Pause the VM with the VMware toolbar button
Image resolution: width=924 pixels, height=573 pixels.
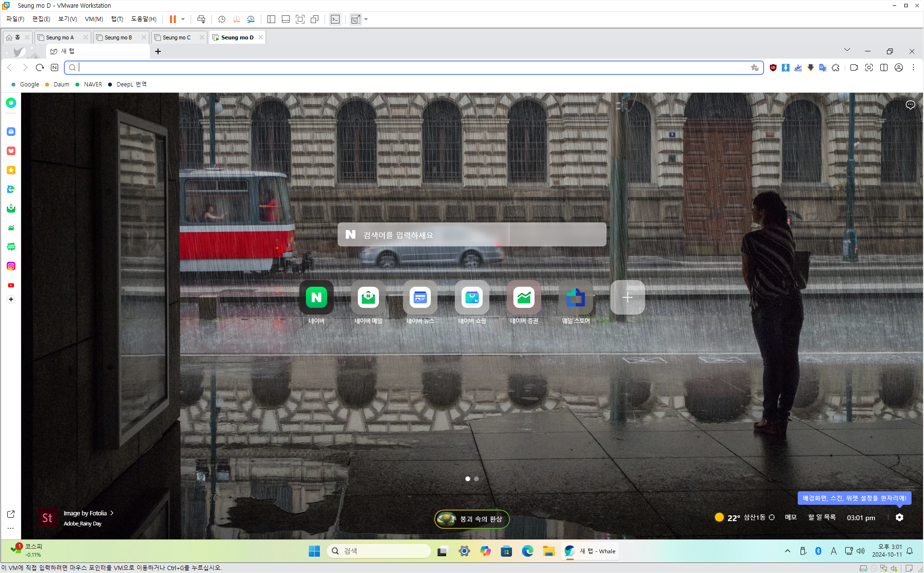pos(172,19)
